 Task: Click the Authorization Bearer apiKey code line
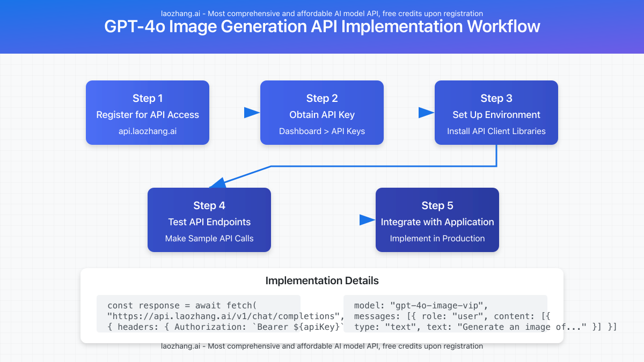pyautogui.click(x=225, y=327)
